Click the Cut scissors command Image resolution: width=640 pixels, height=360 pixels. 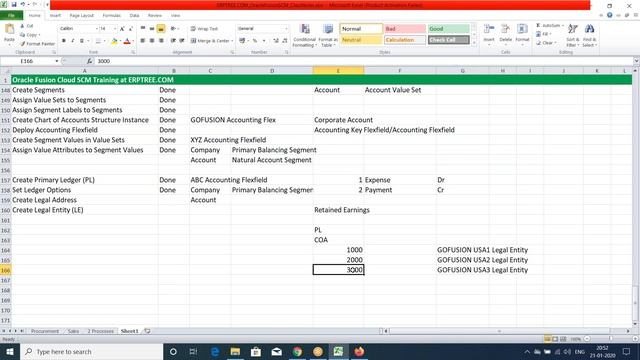27,26
